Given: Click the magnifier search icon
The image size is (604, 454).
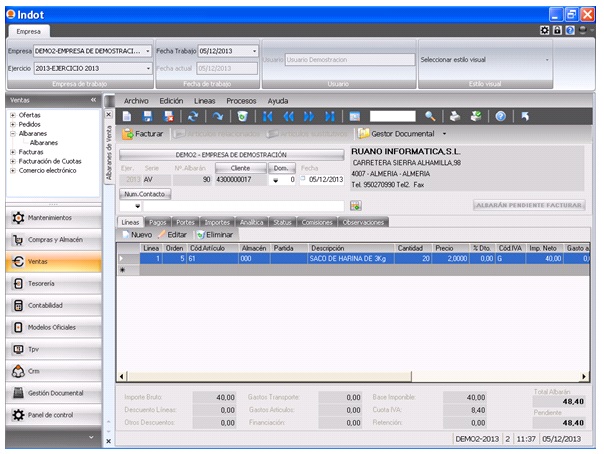Looking at the screenshot, I should [430, 117].
